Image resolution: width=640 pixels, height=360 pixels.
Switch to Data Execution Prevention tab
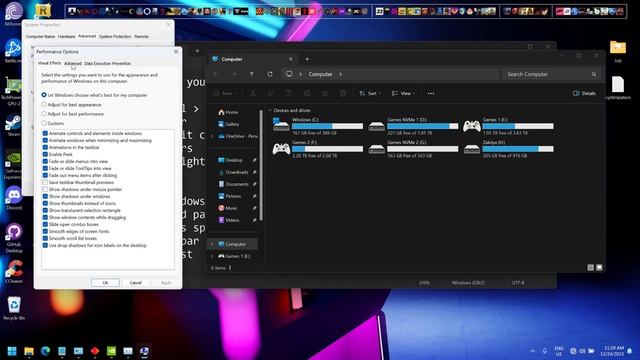coord(107,63)
